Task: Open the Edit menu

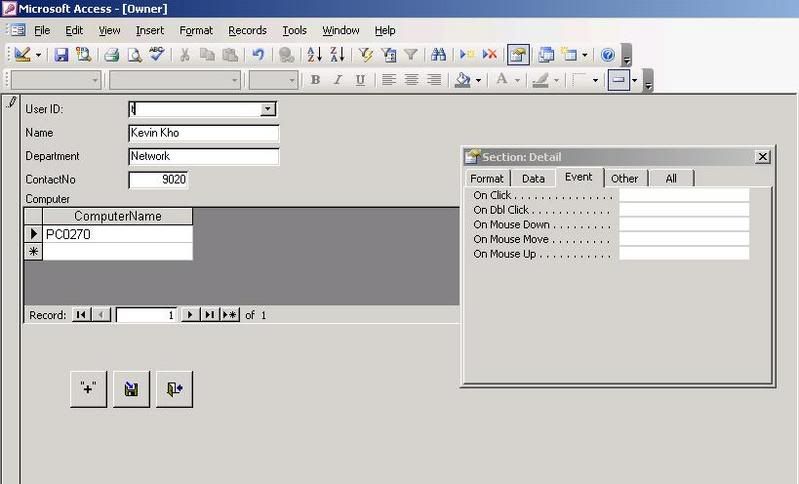Action: (74, 31)
